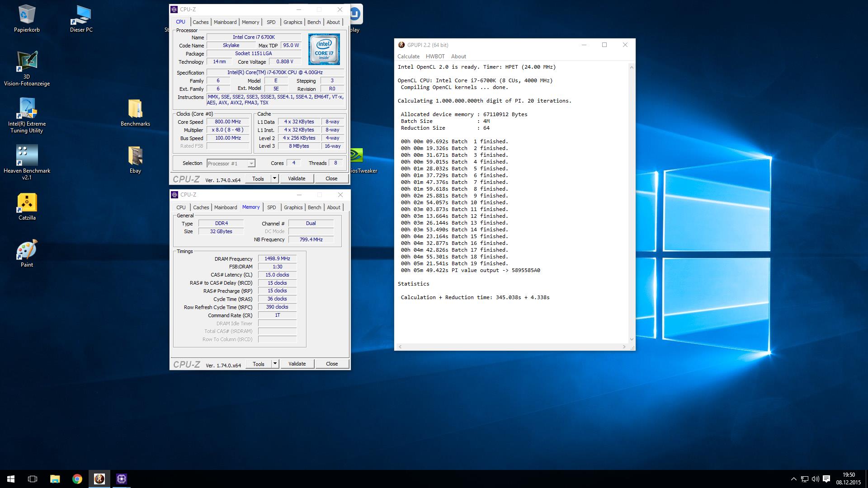Screen dimensions: 868x488
Task: Select the Core Voltage 0.808 V field
Action: coord(285,62)
